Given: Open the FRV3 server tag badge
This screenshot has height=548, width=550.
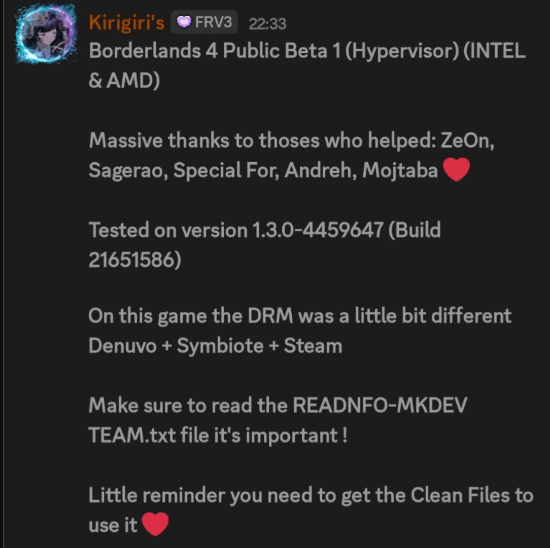Looking at the screenshot, I should [204, 22].
